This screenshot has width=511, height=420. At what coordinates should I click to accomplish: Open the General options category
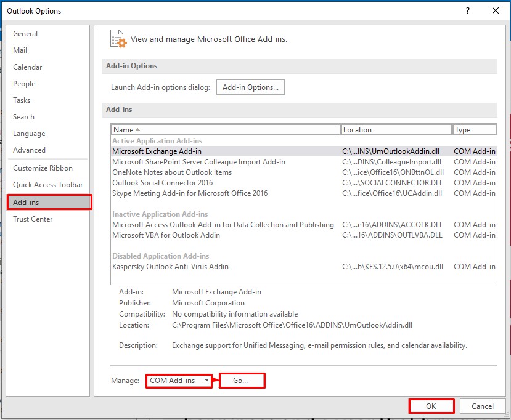tap(25, 34)
